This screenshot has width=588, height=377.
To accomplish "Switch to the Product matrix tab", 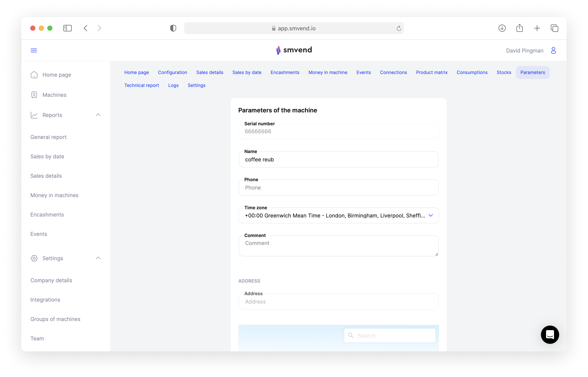I will (432, 72).
